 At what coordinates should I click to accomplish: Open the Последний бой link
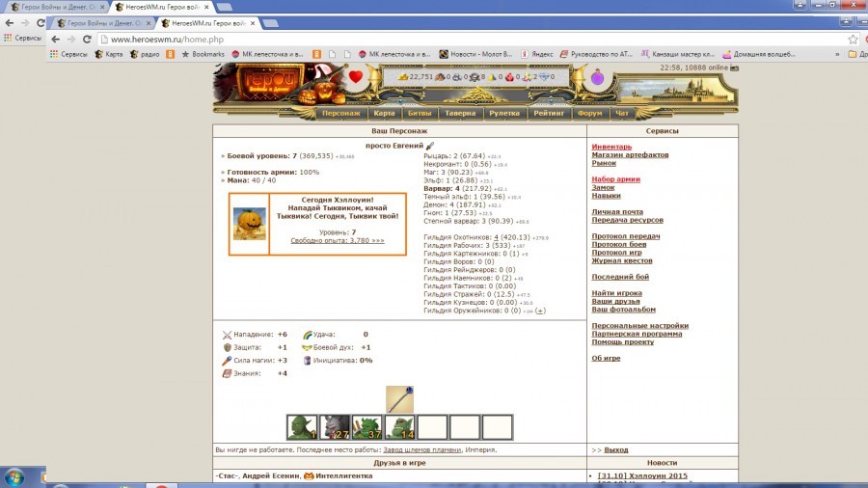tap(620, 277)
